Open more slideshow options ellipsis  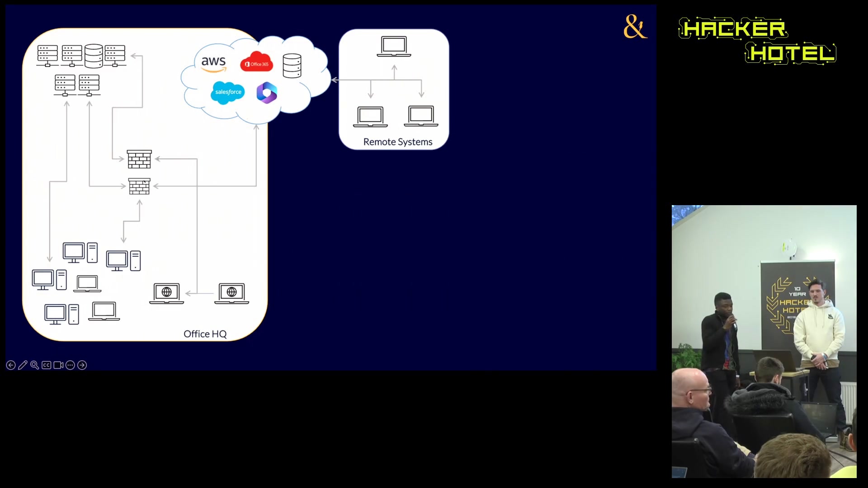pyautogui.click(x=70, y=365)
